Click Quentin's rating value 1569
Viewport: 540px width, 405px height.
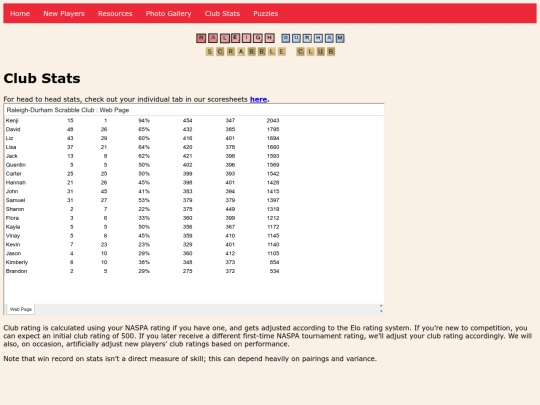click(x=273, y=165)
